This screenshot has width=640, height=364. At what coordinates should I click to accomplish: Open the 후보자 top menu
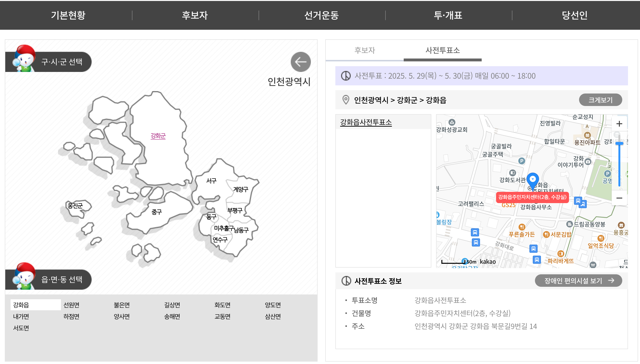195,15
